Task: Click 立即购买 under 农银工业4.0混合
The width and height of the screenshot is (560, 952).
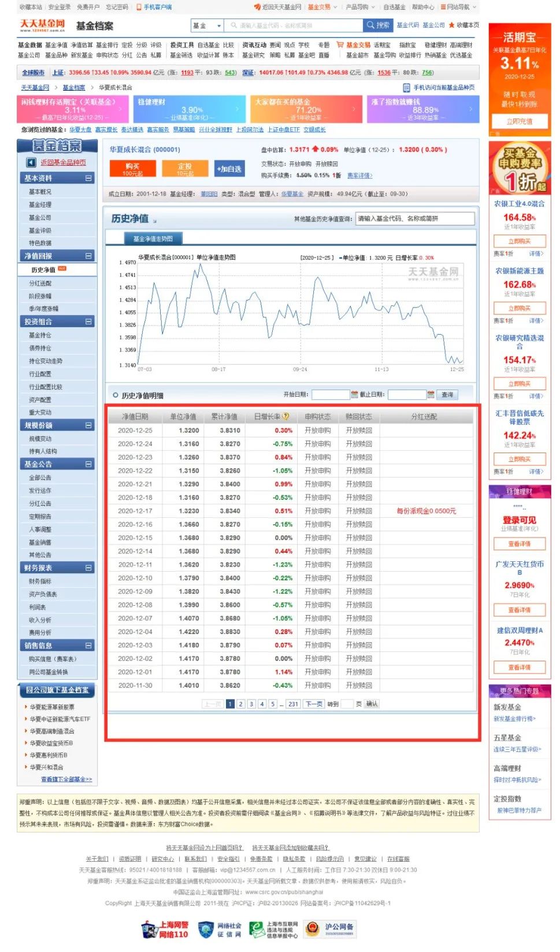Action: [520, 241]
